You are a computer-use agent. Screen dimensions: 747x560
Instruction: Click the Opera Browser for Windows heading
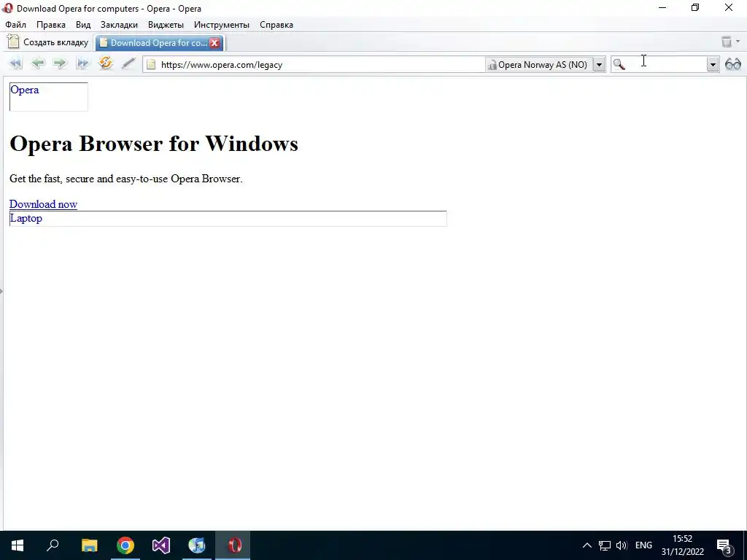tap(154, 144)
